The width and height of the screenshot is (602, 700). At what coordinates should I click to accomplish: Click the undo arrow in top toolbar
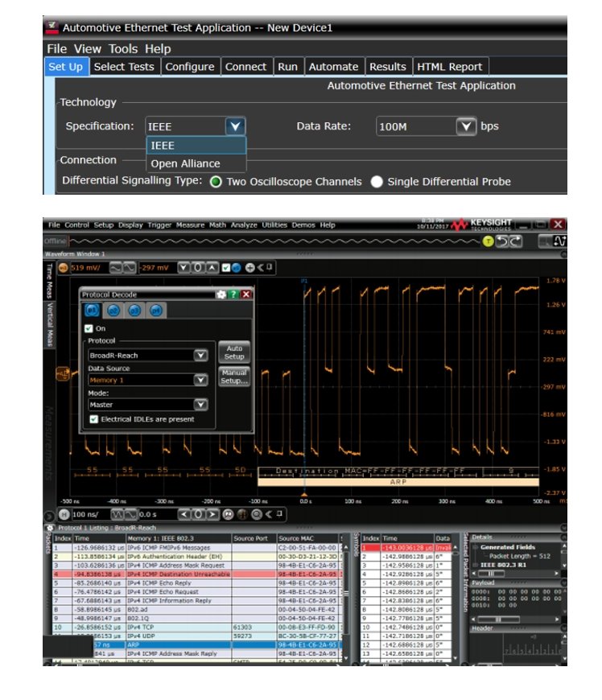pyautogui.click(x=504, y=241)
